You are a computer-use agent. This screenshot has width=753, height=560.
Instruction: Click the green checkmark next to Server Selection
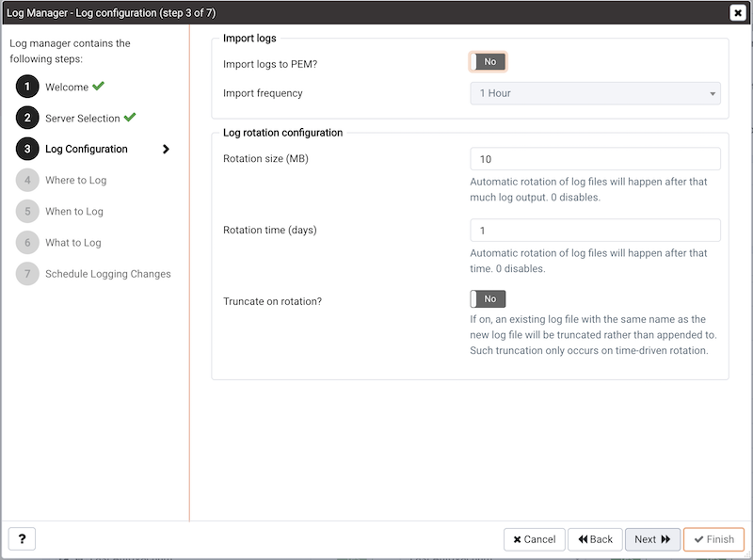(x=130, y=118)
